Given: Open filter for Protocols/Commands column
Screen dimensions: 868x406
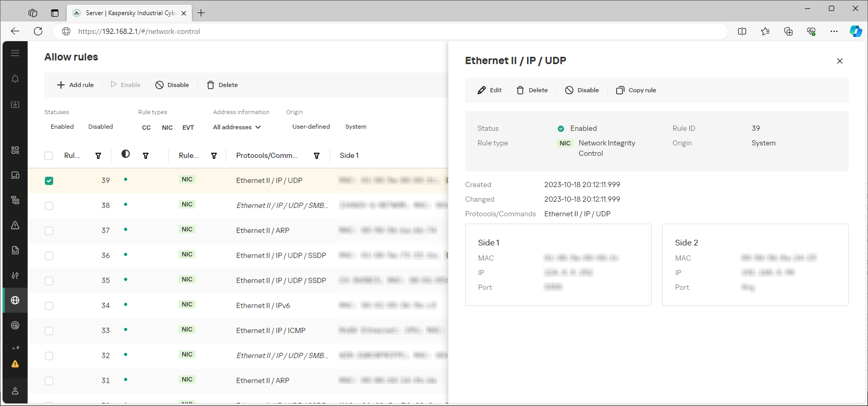Looking at the screenshot, I should coord(316,156).
